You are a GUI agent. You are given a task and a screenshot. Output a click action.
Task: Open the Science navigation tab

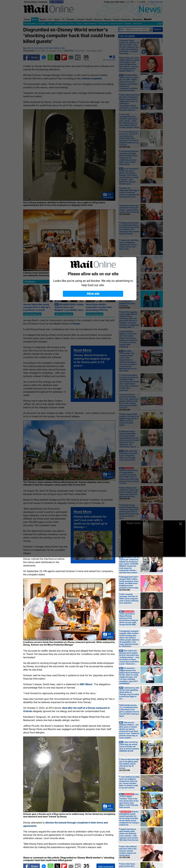click(x=98, y=20)
